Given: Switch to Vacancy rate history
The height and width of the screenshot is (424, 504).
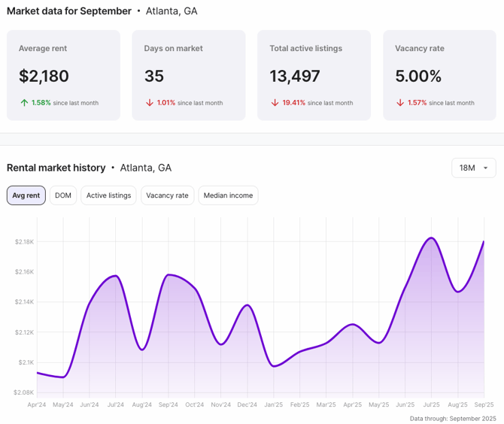Looking at the screenshot, I should point(167,195).
